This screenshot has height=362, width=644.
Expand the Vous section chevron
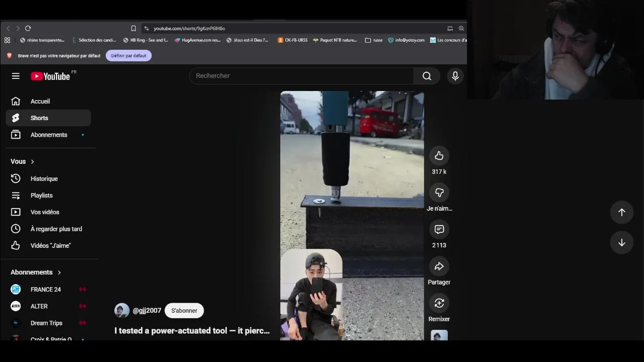32,161
